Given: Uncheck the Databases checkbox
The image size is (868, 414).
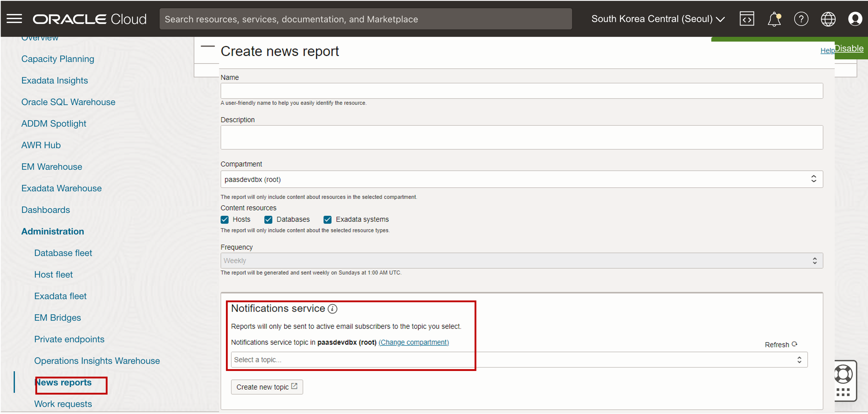Looking at the screenshot, I should (268, 220).
